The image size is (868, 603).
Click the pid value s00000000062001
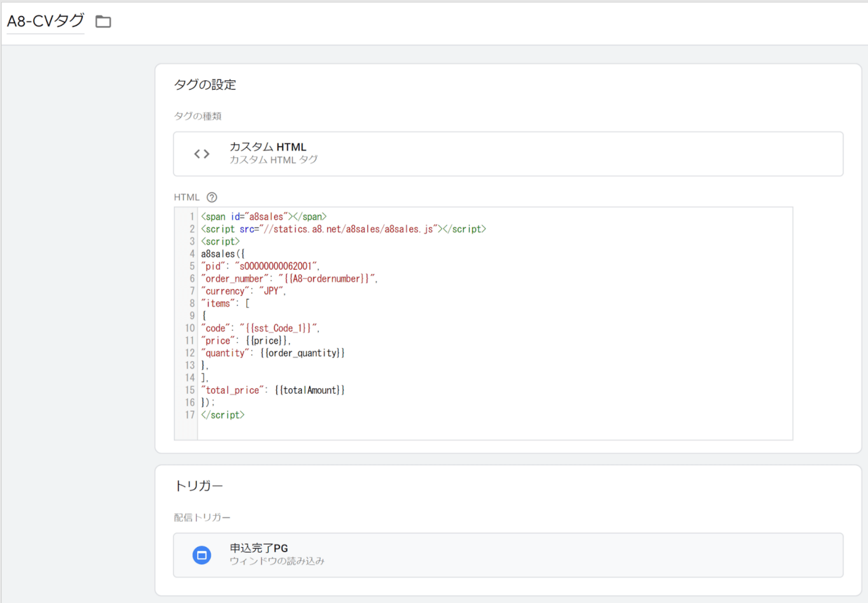click(x=275, y=266)
